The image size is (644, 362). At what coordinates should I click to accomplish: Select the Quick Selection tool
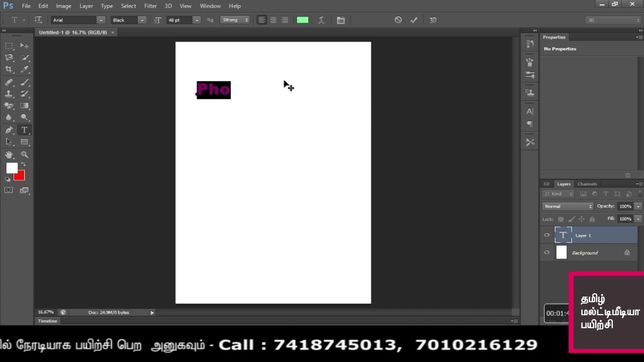[24, 57]
